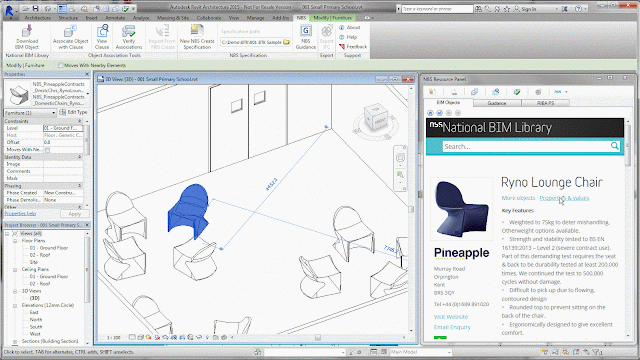Click Download BIM Object ribbon button
The image size is (640, 360).
click(27, 37)
